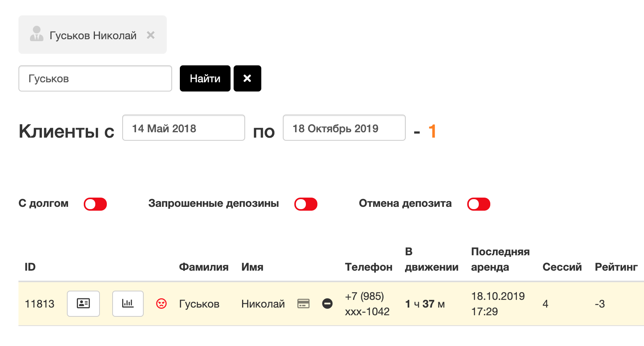The width and height of the screenshot is (644, 346).
Task: Open the end date picker 18 Октябрь 2019
Action: [x=344, y=128]
